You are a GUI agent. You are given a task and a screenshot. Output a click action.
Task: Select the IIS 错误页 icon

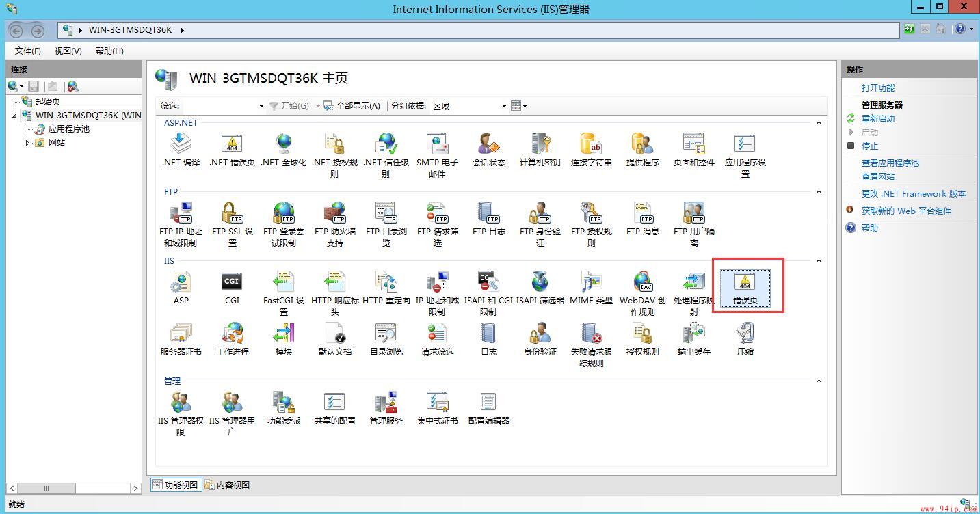[745, 287]
